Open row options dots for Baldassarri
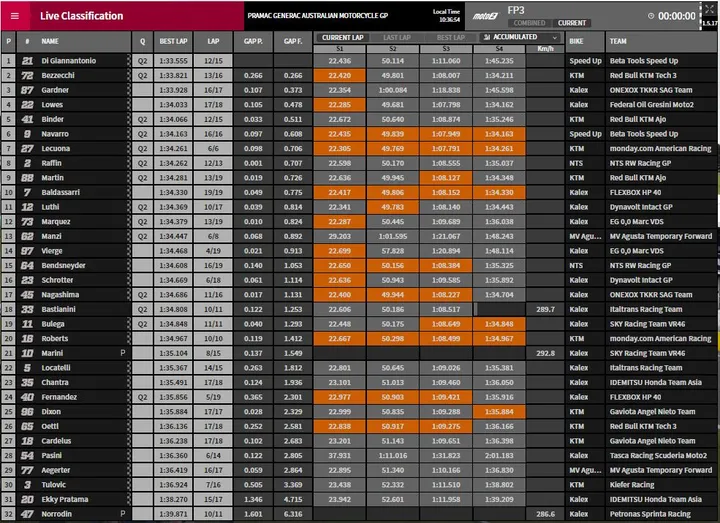This screenshot has height=523, width=720. [128, 192]
